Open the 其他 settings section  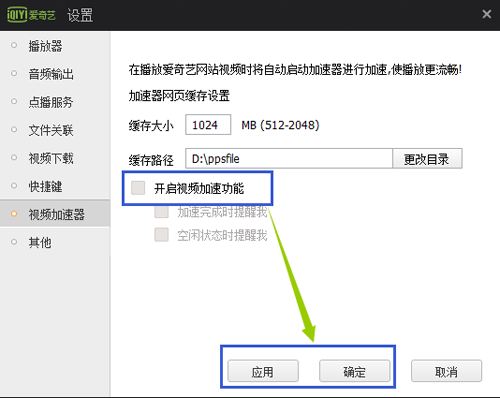pos(40,242)
